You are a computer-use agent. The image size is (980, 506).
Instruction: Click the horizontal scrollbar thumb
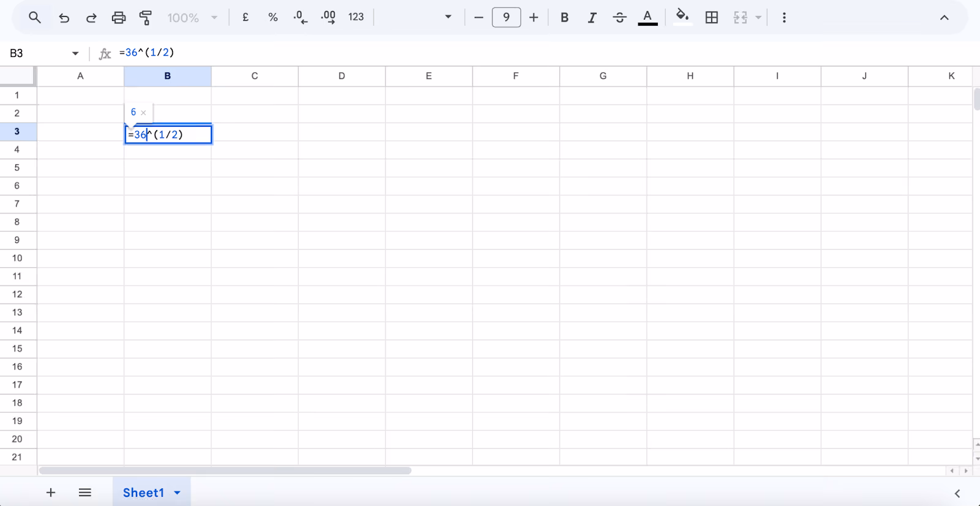point(225,470)
